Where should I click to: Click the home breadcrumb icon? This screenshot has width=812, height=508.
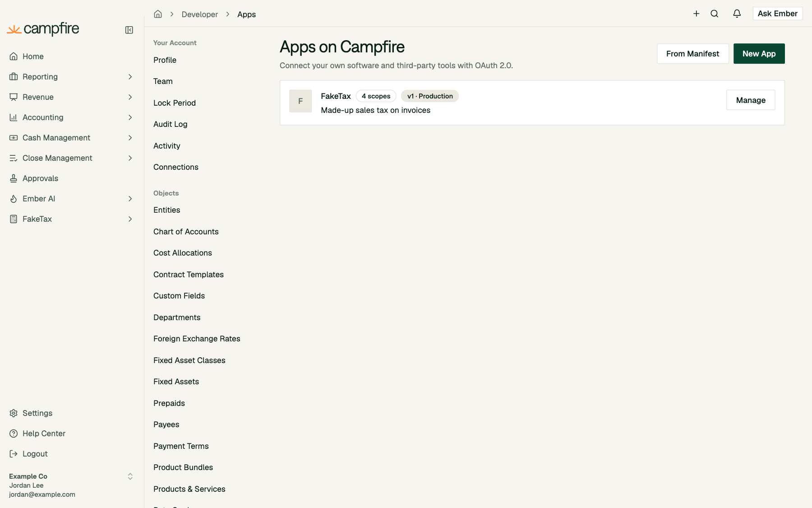pos(158,14)
